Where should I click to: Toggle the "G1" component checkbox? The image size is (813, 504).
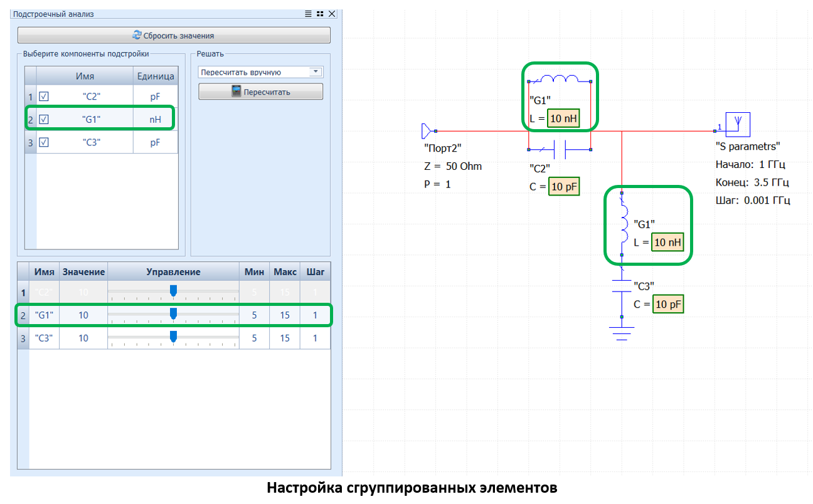[x=44, y=119]
